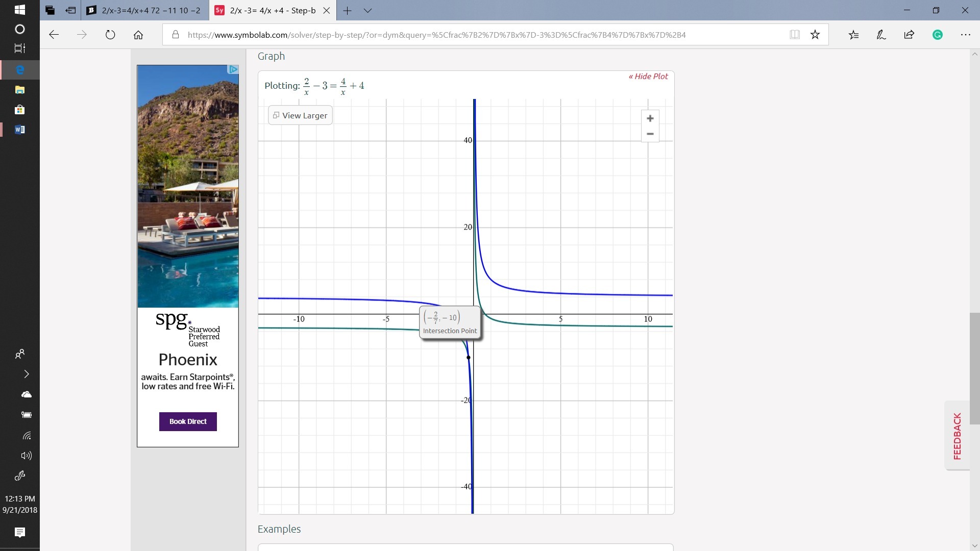Viewport: 980px width, 551px height.
Task: Expand the taskbar hidden icons chevron
Action: coord(27,374)
